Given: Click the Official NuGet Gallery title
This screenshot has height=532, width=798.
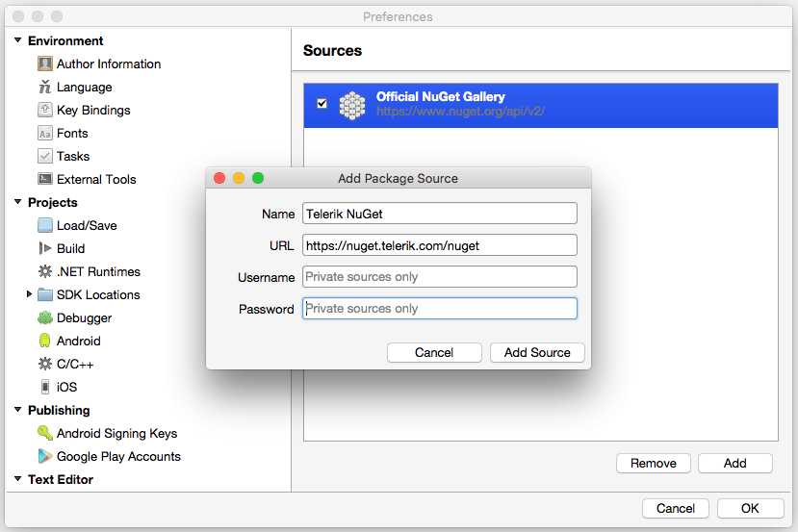Looking at the screenshot, I should [440, 96].
